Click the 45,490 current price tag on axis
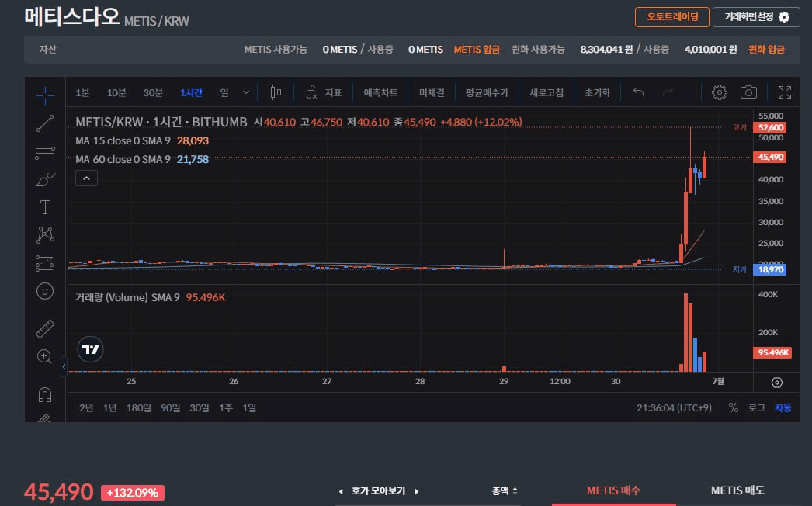The height and width of the screenshot is (506, 812). [771, 157]
